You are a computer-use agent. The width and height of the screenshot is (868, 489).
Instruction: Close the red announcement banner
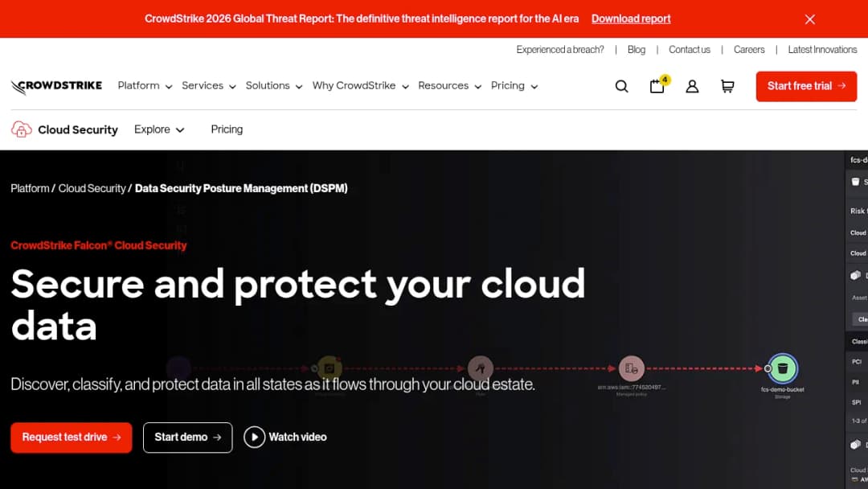pyautogui.click(x=810, y=19)
